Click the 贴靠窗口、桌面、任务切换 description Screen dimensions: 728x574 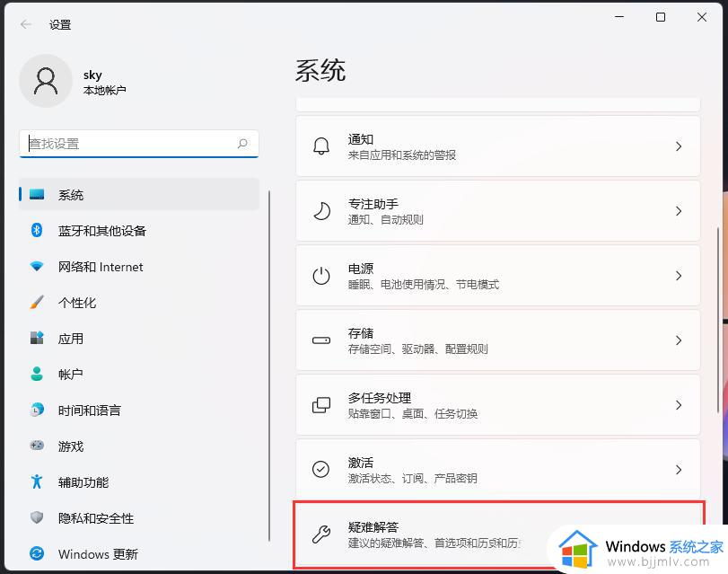[413, 413]
